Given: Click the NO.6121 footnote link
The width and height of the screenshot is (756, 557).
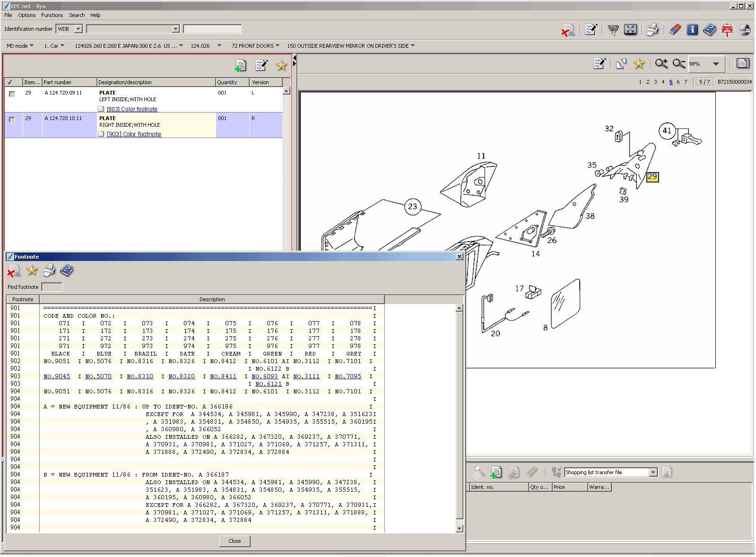Looking at the screenshot, I should coord(269,384).
